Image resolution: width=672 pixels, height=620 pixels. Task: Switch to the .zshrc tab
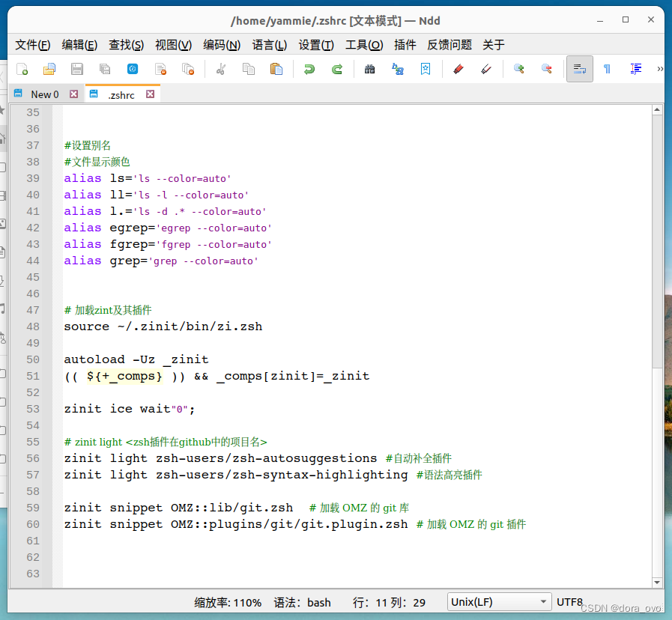tap(121, 94)
